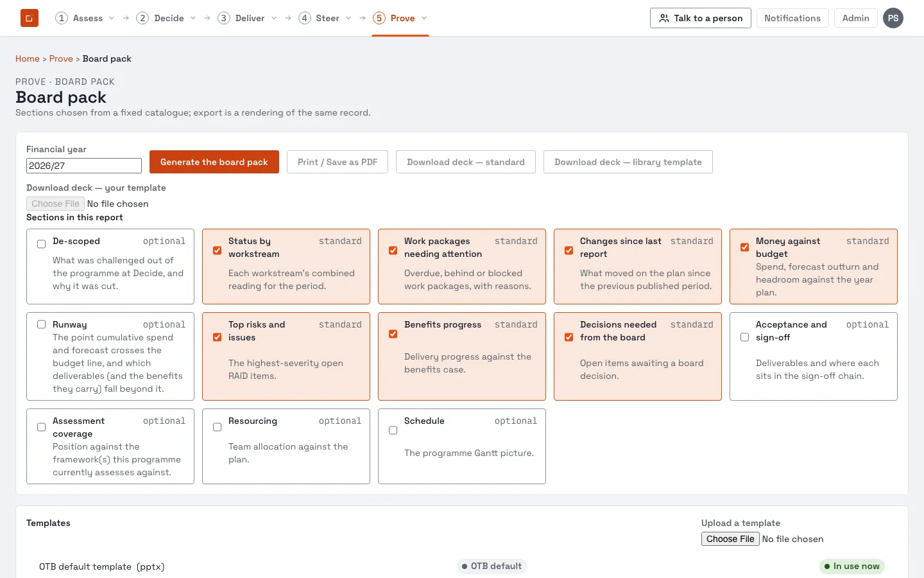Screen dimensions: 924x578
Task: Enable the Resourcing section checkbox
Action: (x=217, y=427)
